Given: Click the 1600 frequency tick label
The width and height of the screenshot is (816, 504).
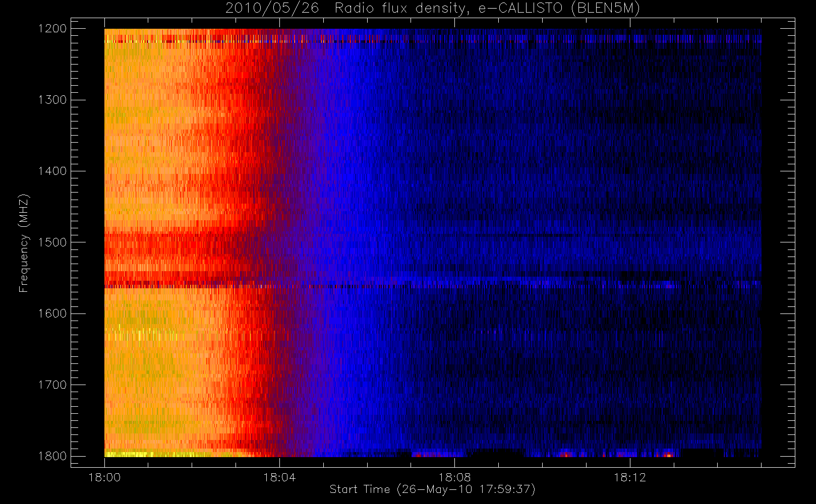Looking at the screenshot, I should point(52,313).
